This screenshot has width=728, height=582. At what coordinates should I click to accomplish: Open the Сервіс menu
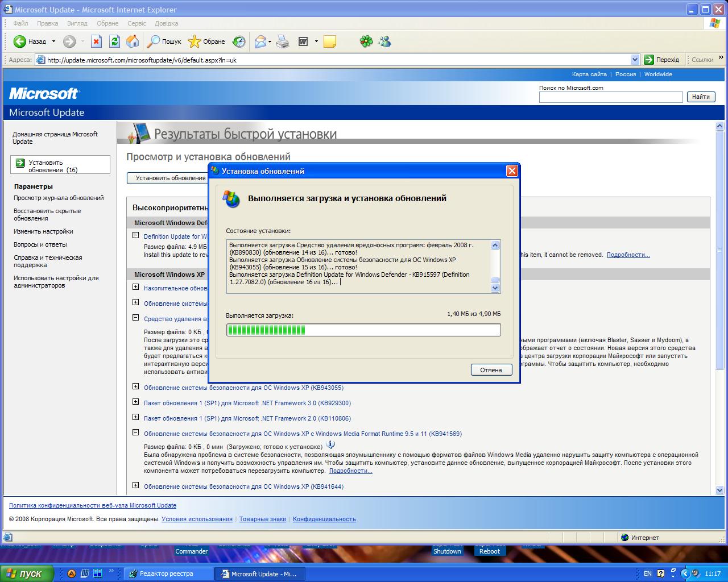[x=136, y=23]
